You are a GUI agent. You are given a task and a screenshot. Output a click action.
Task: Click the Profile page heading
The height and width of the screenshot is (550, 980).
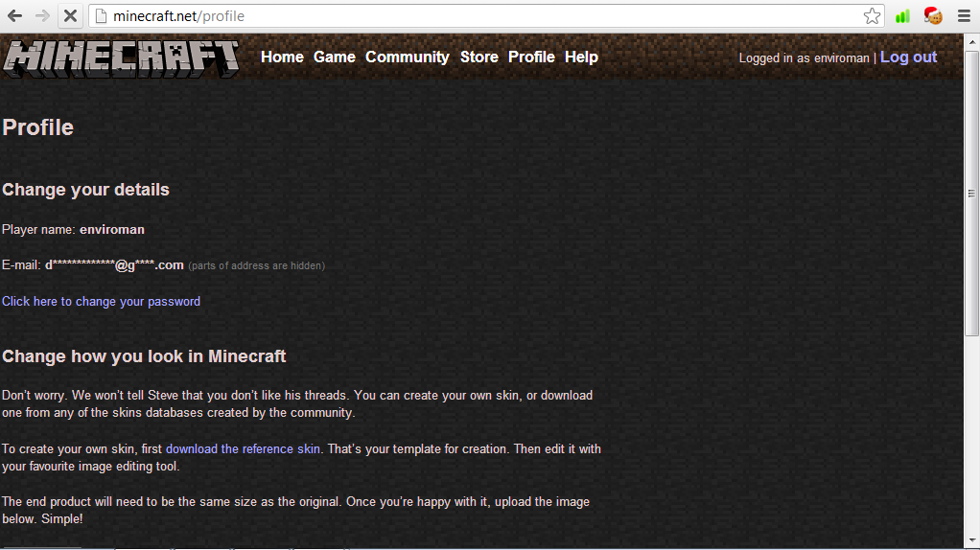pyautogui.click(x=38, y=127)
